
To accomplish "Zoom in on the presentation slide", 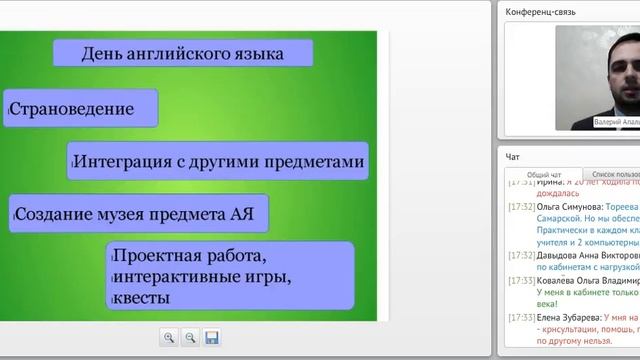I will tap(169, 338).
